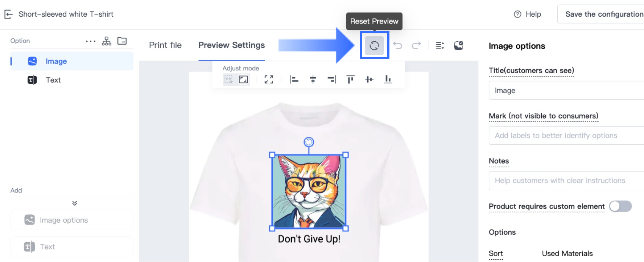Click the rotate handle above the cat image

tap(309, 142)
